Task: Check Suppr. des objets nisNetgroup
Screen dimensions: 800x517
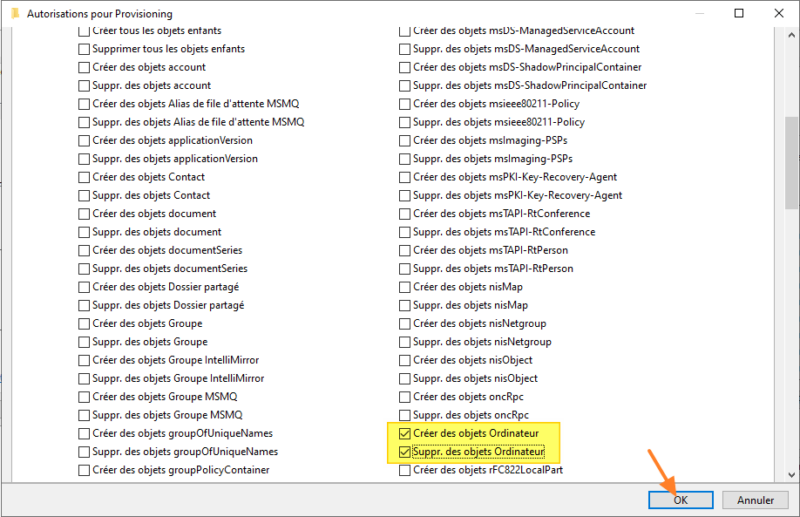Action: click(405, 342)
